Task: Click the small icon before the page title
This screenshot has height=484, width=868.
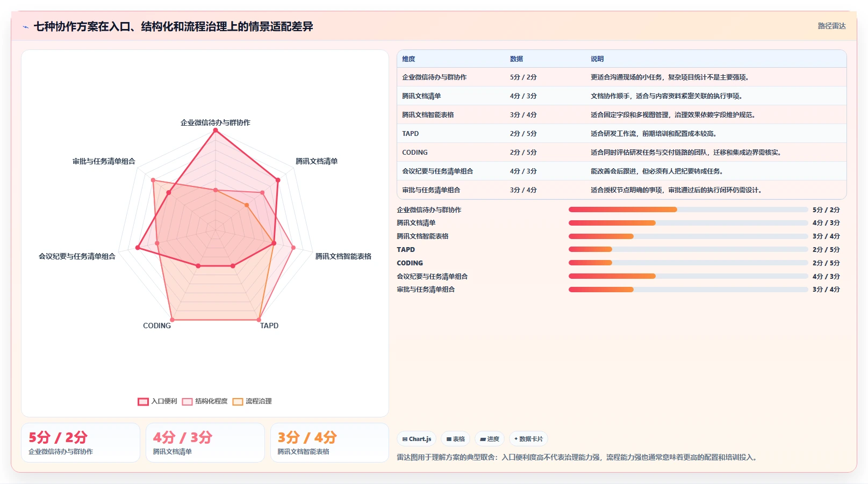Action: click(25, 27)
